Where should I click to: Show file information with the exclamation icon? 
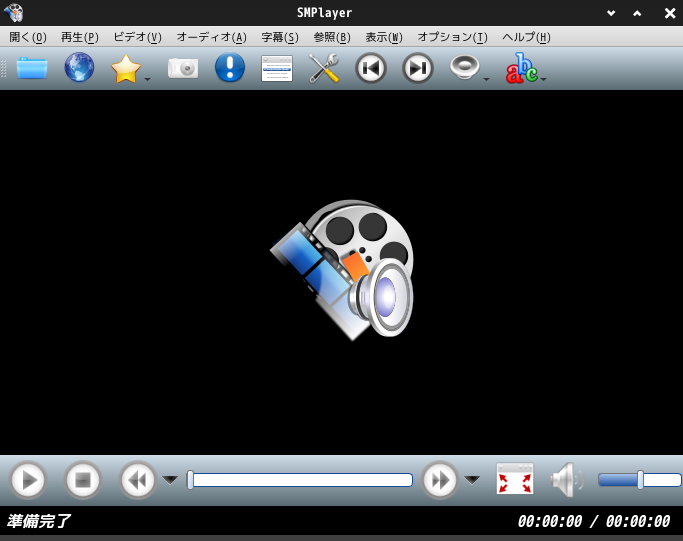230,68
